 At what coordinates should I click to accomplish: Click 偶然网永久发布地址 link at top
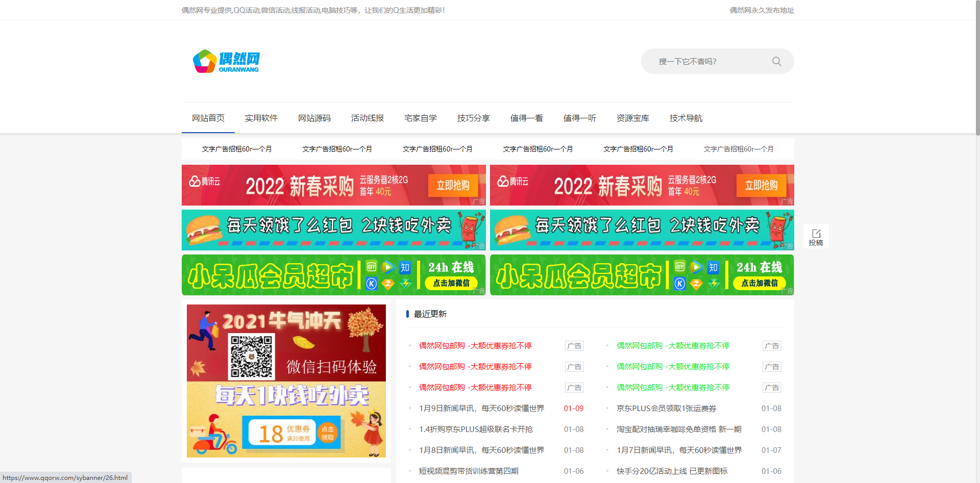762,10
